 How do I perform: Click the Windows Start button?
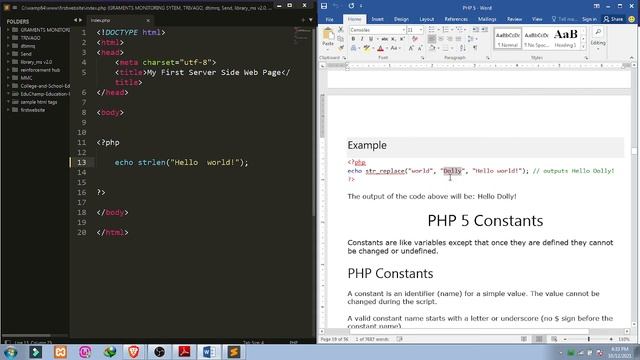pos(11,352)
